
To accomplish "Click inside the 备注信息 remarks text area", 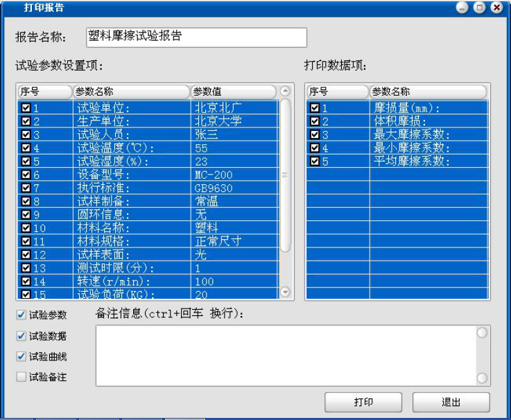I will tap(284, 355).
